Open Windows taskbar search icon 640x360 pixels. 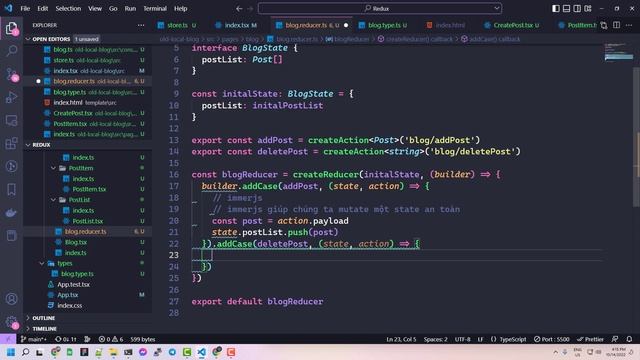point(25,352)
